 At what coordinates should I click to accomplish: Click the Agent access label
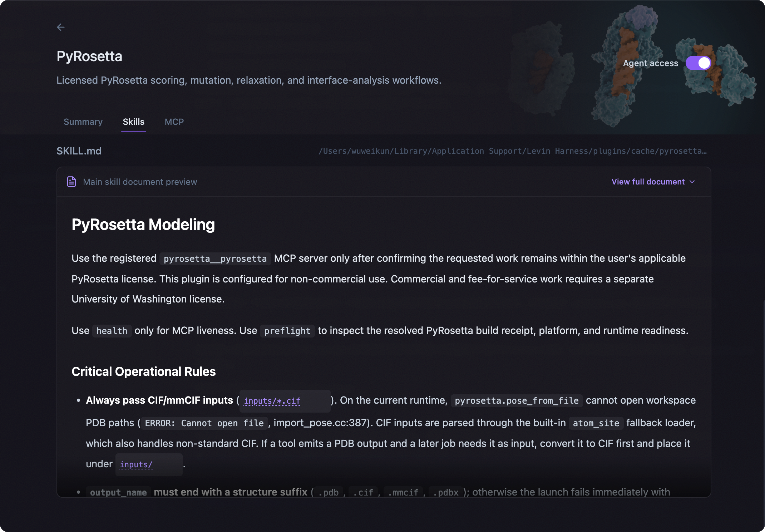(650, 63)
